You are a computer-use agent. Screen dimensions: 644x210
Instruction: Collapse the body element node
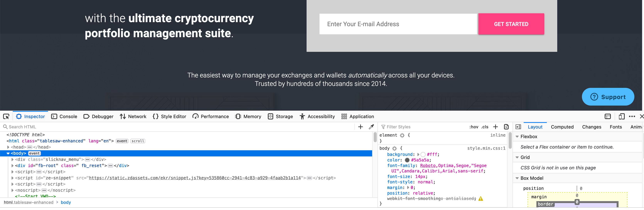point(8,154)
